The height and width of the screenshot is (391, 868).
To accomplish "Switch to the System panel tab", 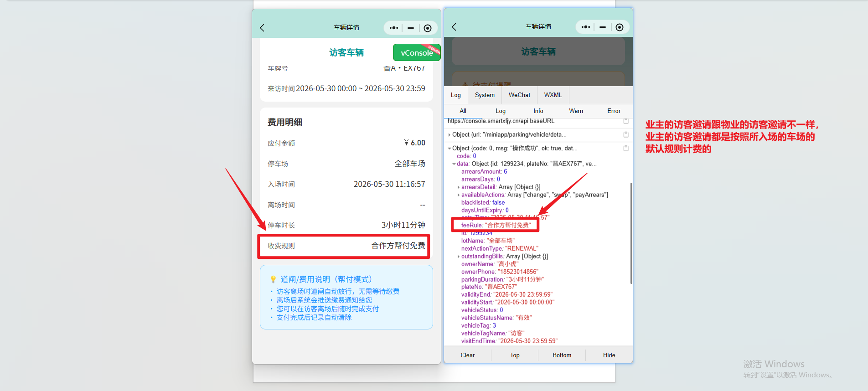I will (485, 95).
